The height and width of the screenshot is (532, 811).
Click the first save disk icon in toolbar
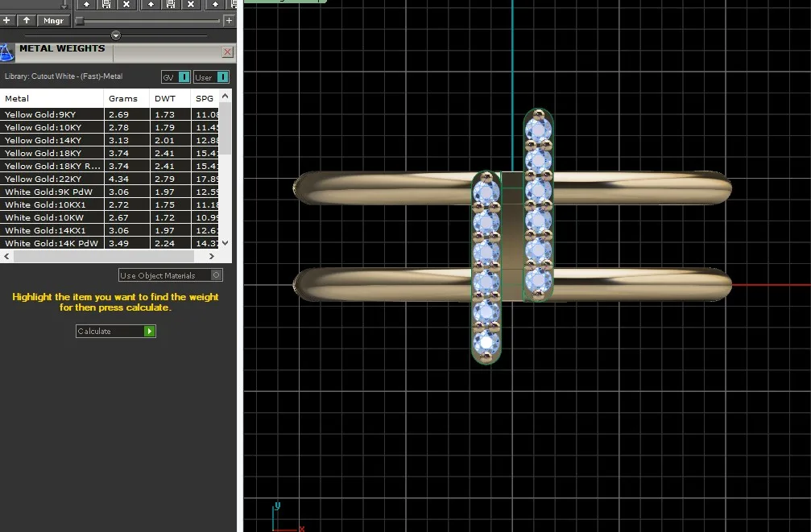click(x=106, y=5)
